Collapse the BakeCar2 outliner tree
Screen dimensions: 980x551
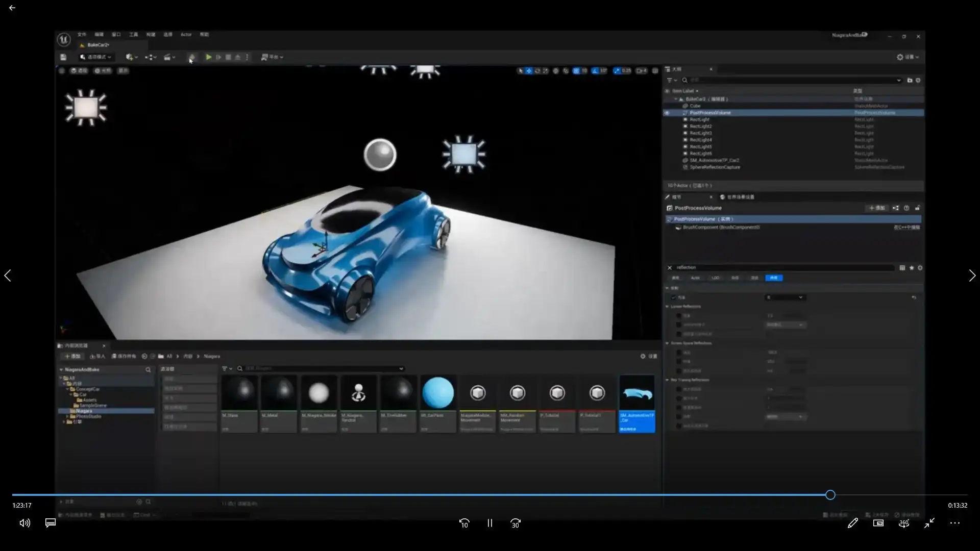click(x=676, y=99)
